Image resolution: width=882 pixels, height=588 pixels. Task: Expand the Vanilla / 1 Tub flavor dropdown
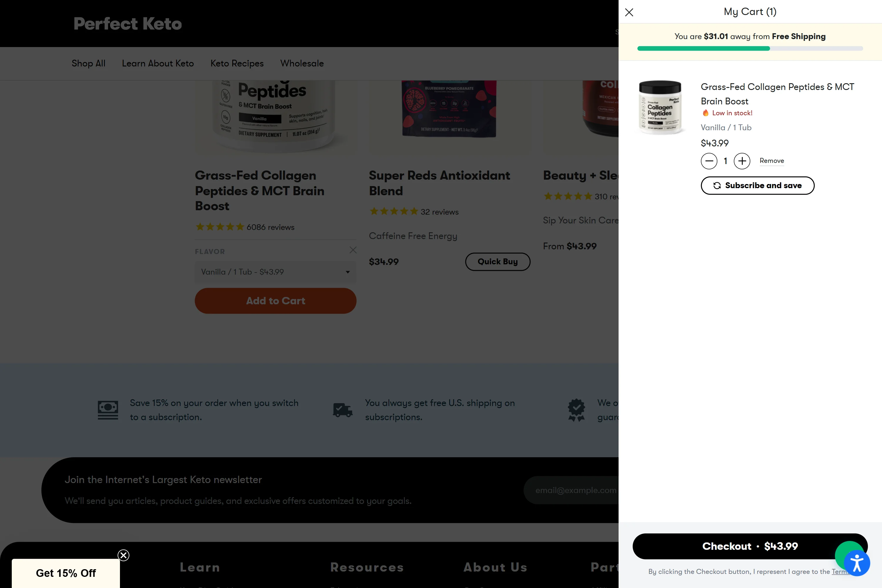(x=275, y=272)
